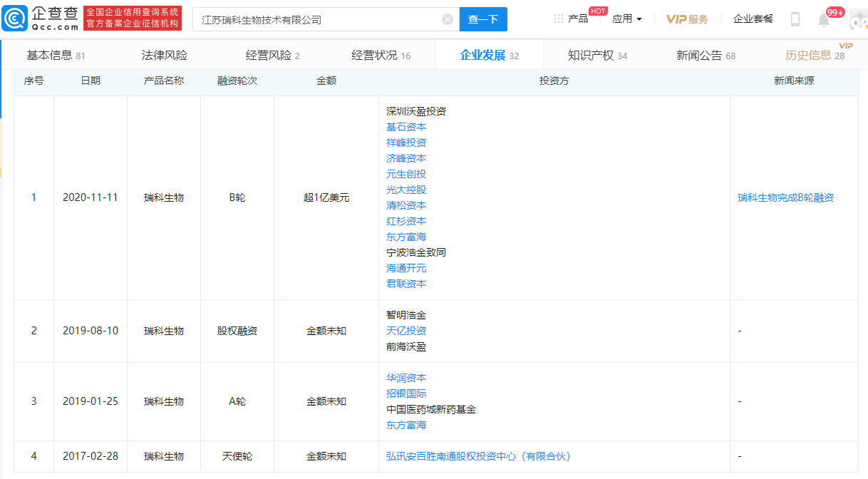The width and height of the screenshot is (868, 479).
Task: Click the 天使轮 round cell
Action: click(x=237, y=456)
